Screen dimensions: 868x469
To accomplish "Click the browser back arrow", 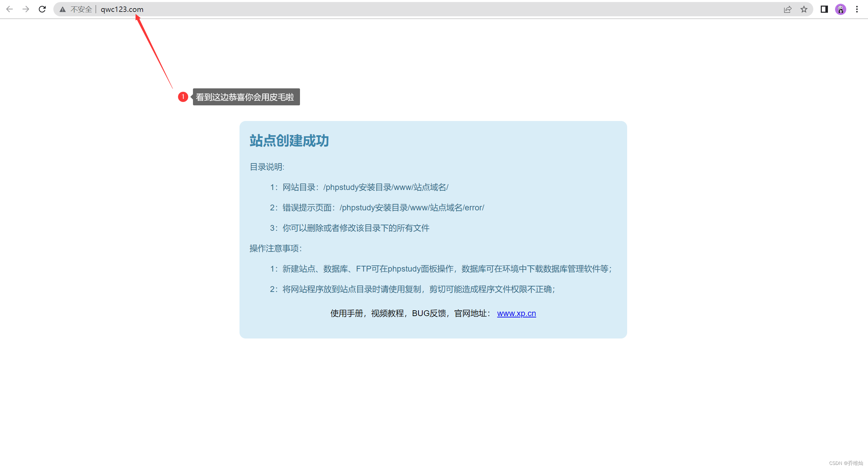I will coord(10,9).
